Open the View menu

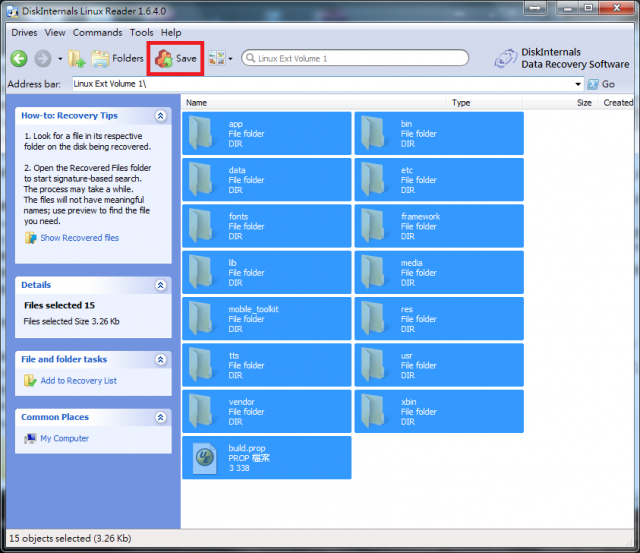(55, 33)
